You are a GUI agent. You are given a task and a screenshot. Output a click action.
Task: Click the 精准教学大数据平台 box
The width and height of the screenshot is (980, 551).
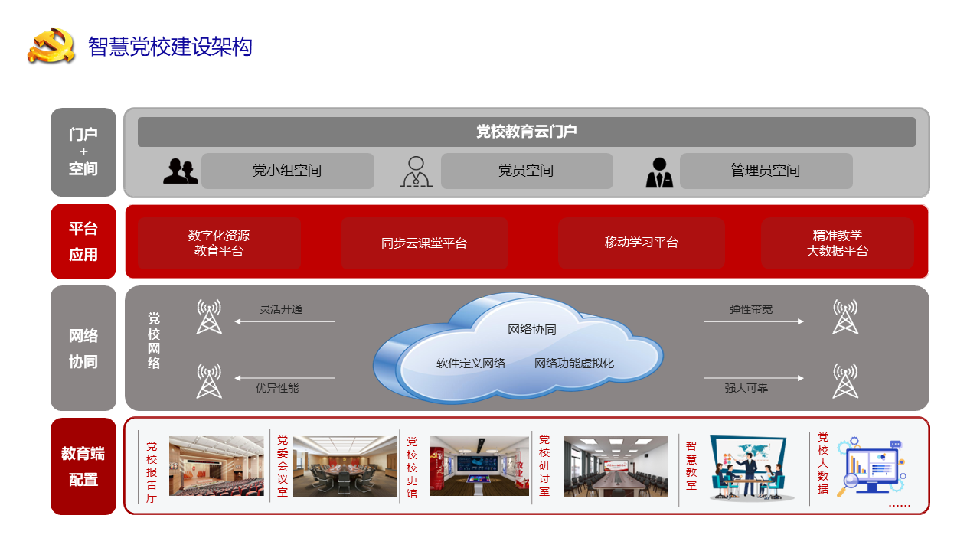coord(837,243)
